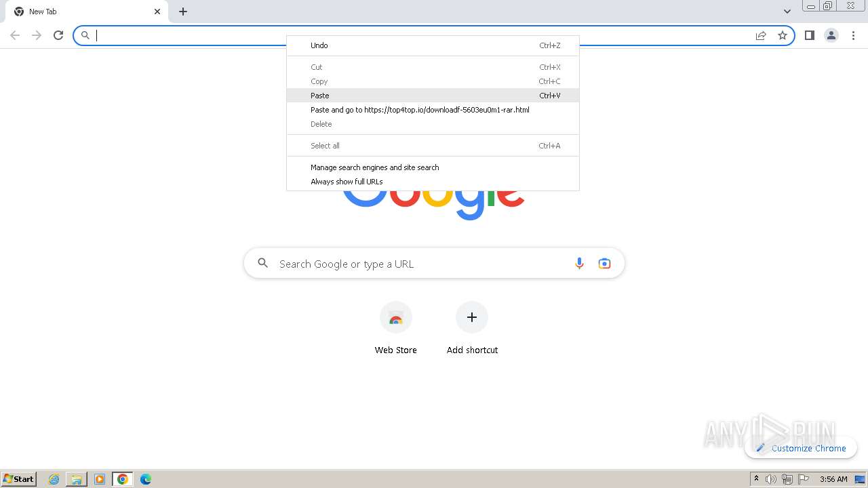868x488 pixels.
Task: Close the New Tab tab
Action: 157,12
